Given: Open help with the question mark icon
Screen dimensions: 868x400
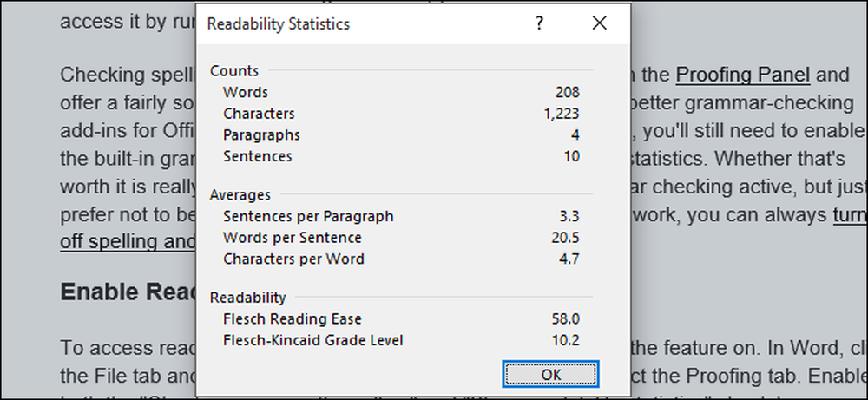Looking at the screenshot, I should click(x=540, y=24).
